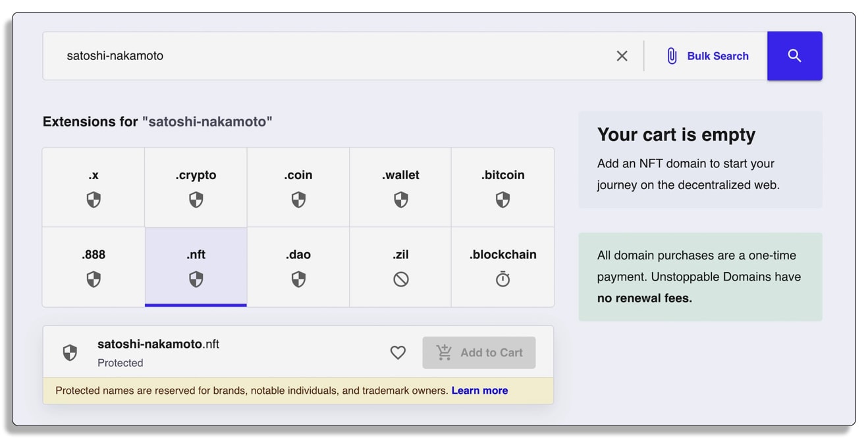This screenshot has width=868, height=438.
Task: Select the .dao extension tile
Action: tap(298, 267)
